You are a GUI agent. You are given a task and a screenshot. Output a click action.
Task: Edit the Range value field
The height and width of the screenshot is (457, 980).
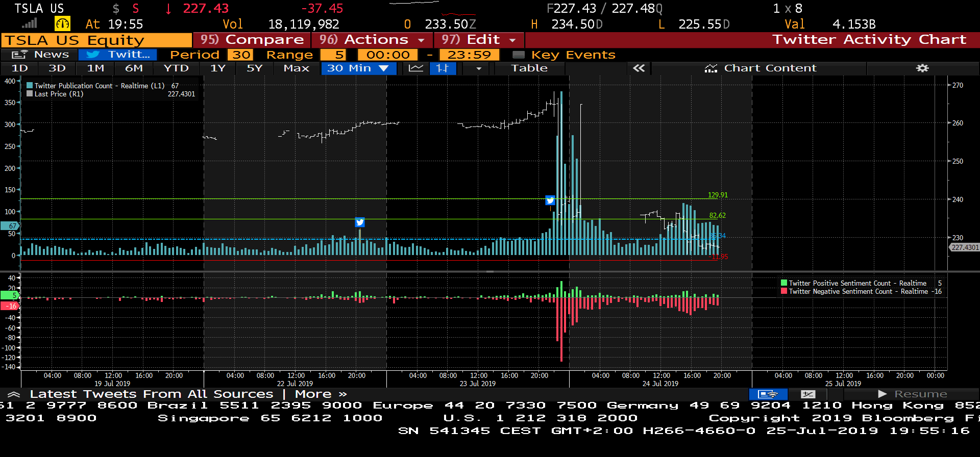pos(333,55)
